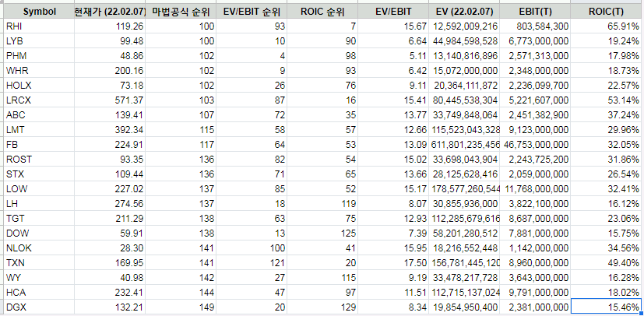The width and height of the screenshot is (644, 316).
Task: Click the ROIC 순위 header cell
Action: coord(322,12)
